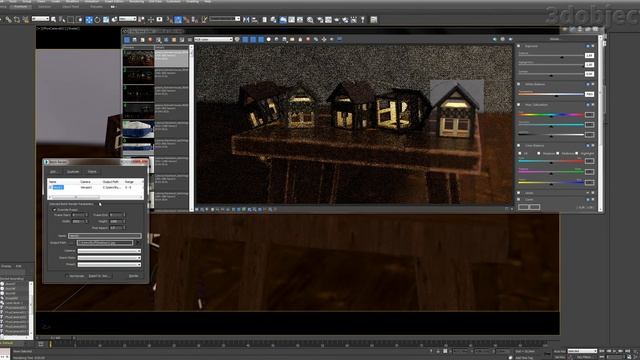Enable the Color Balance correction checkbox
This screenshot has height=360, width=640.
coord(518,145)
